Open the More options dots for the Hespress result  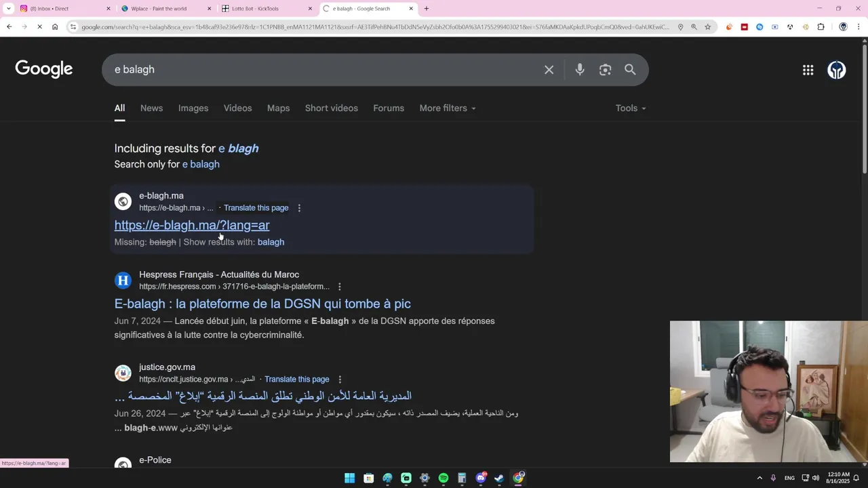340,287
